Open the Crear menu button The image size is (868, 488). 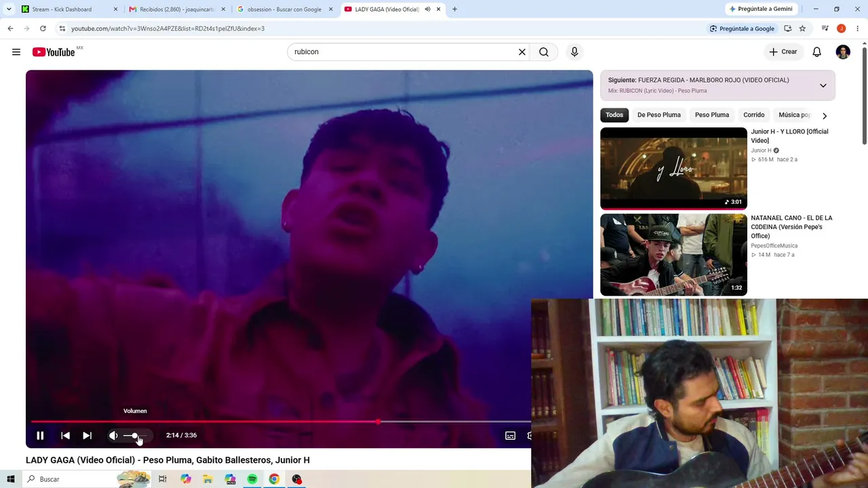(783, 52)
